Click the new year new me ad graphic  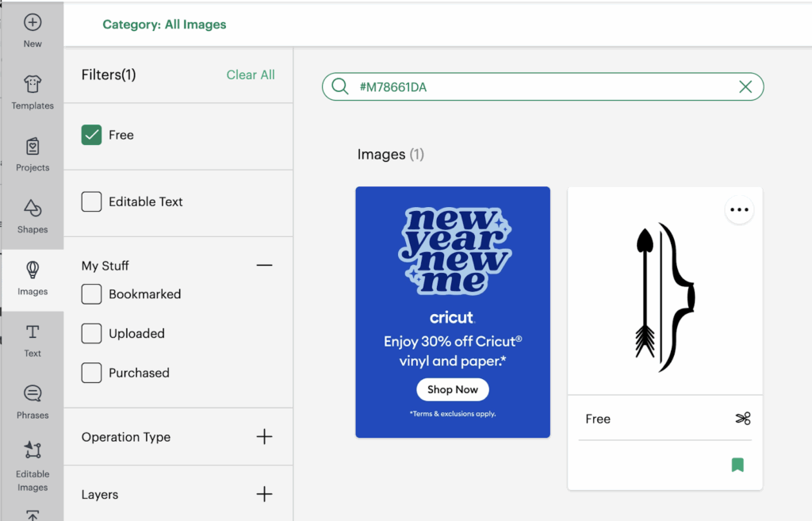tap(454, 251)
